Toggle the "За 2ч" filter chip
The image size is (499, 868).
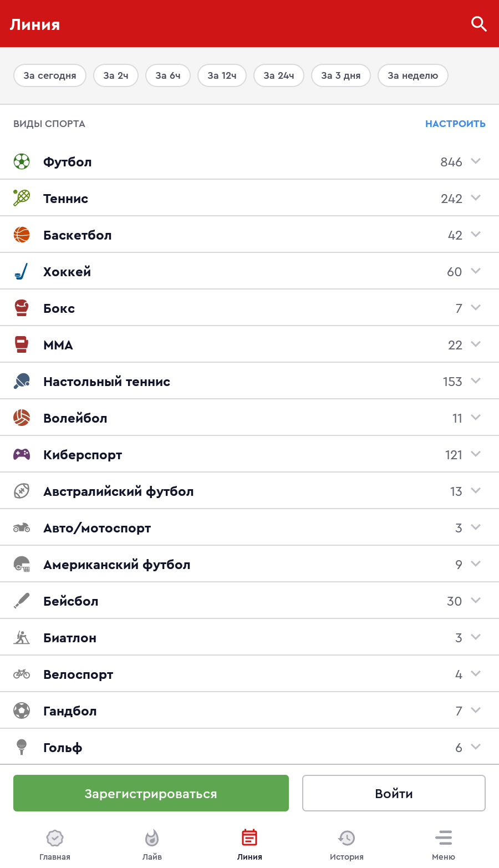pos(116,75)
